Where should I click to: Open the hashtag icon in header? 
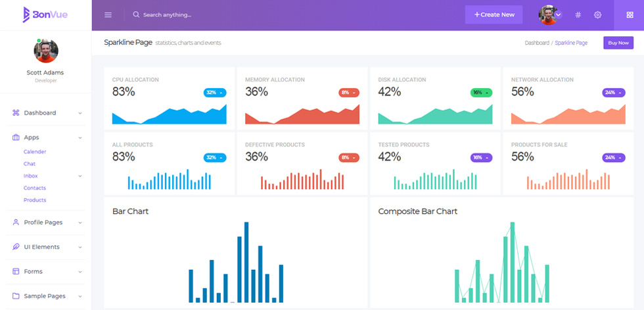click(x=578, y=14)
